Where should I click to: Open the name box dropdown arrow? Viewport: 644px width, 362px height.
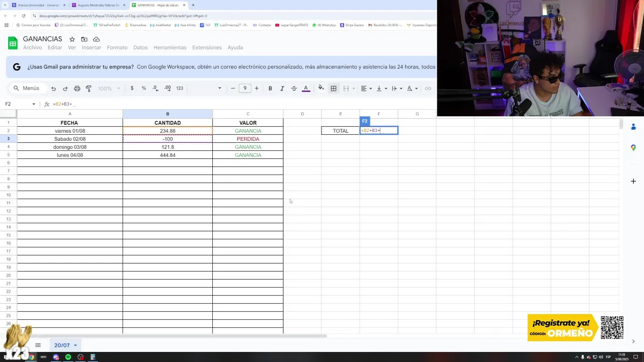point(34,104)
